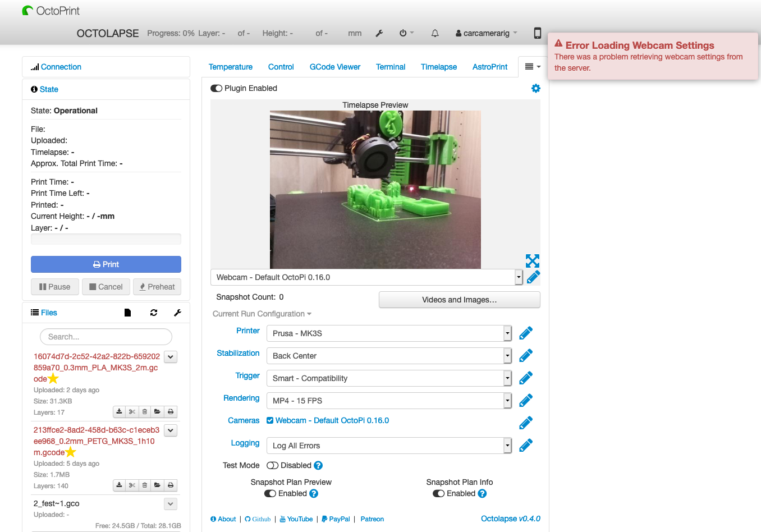Expand details for PLA_MK3S_2m file

tap(171, 356)
